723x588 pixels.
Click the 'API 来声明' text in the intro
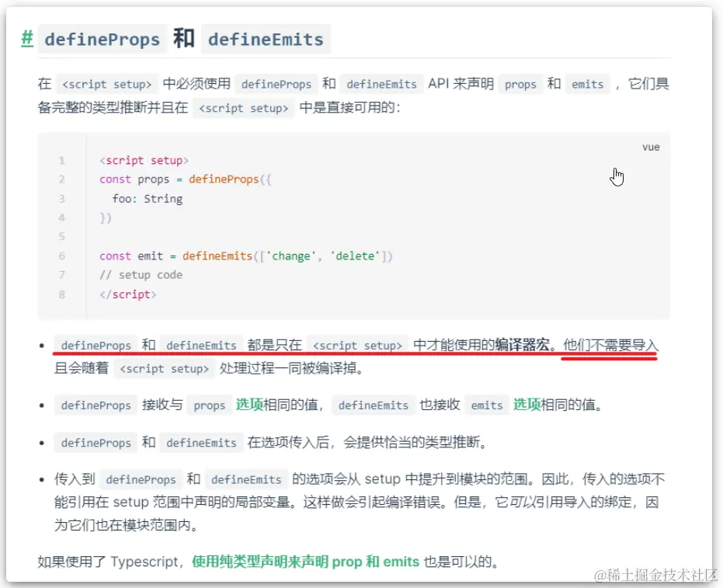(461, 84)
